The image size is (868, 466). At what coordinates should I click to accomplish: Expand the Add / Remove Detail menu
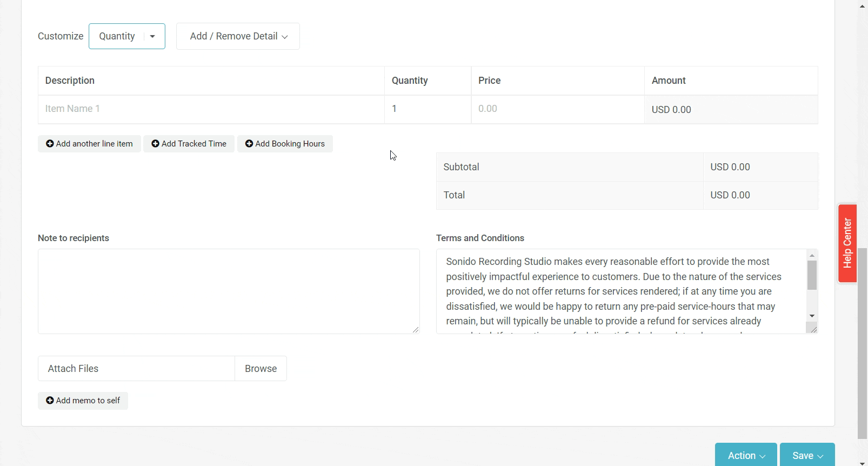click(x=238, y=36)
